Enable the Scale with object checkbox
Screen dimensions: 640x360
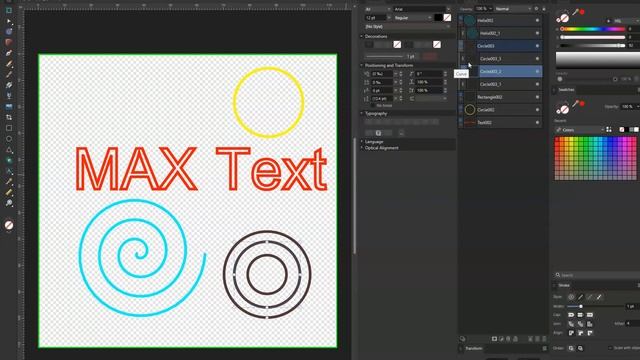[610, 348]
